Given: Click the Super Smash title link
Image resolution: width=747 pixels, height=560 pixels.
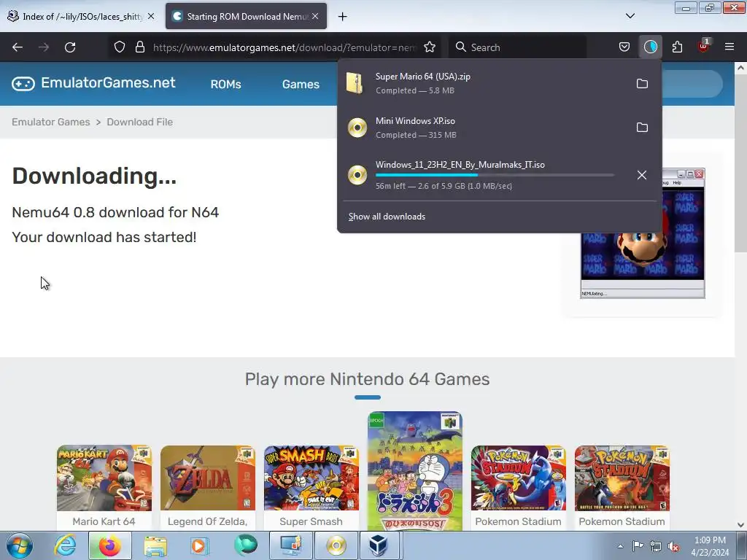Looking at the screenshot, I should click(311, 521).
